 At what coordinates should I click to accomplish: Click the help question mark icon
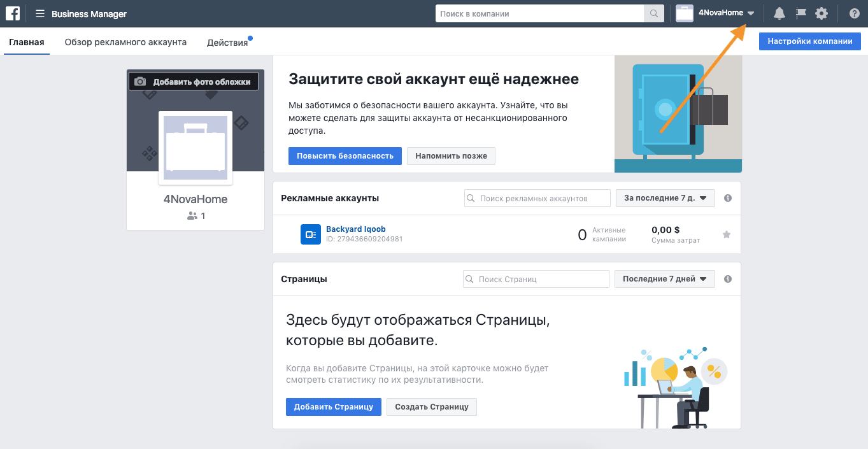pyautogui.click(x=854, y=13)
